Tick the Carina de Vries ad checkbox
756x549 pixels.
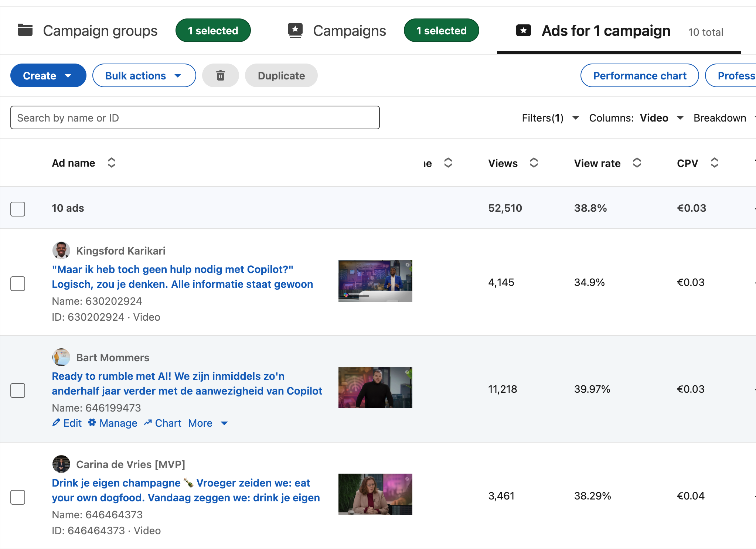(18, 497)
